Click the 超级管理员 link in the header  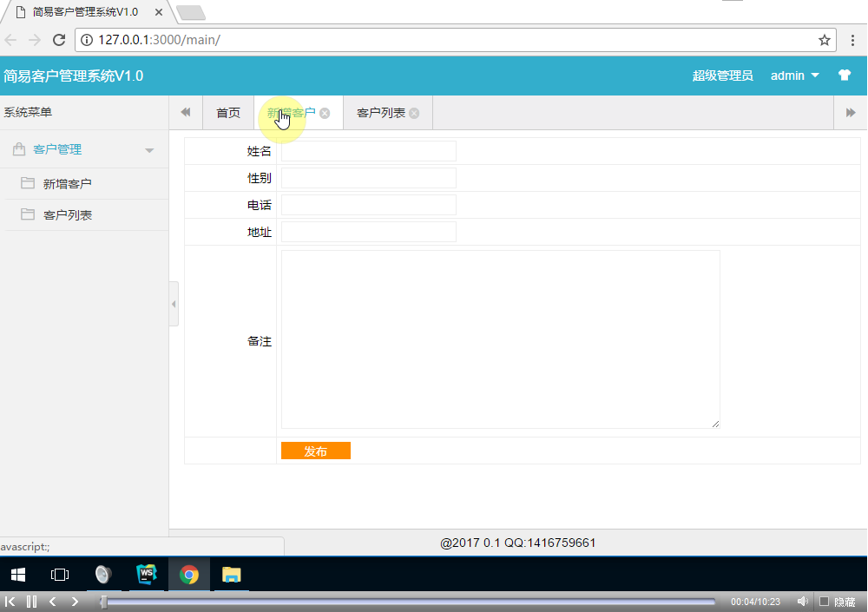point(722,76)
